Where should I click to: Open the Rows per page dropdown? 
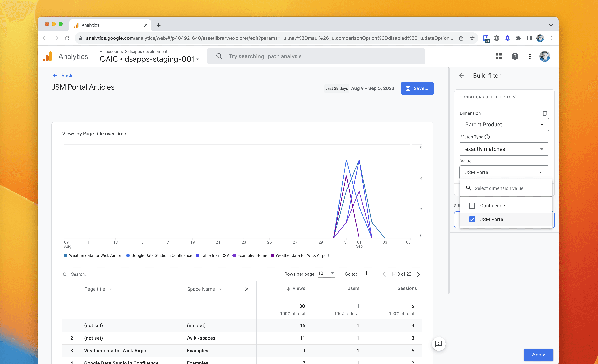(x=326, y=274)
